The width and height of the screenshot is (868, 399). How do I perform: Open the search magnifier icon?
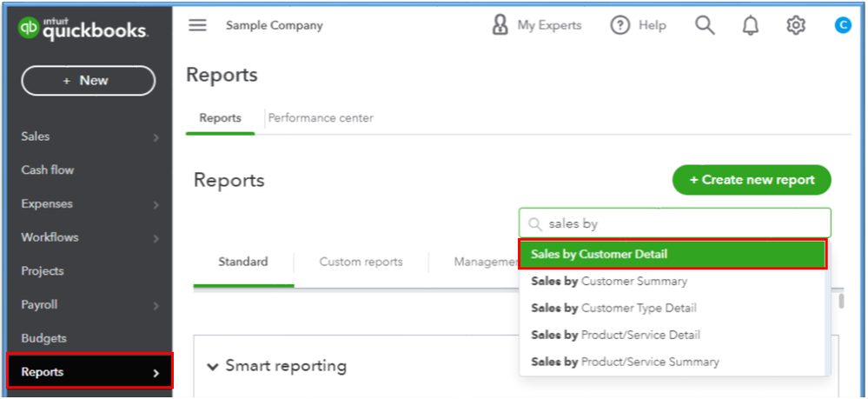pyautogui.click(x=705, y=25)
